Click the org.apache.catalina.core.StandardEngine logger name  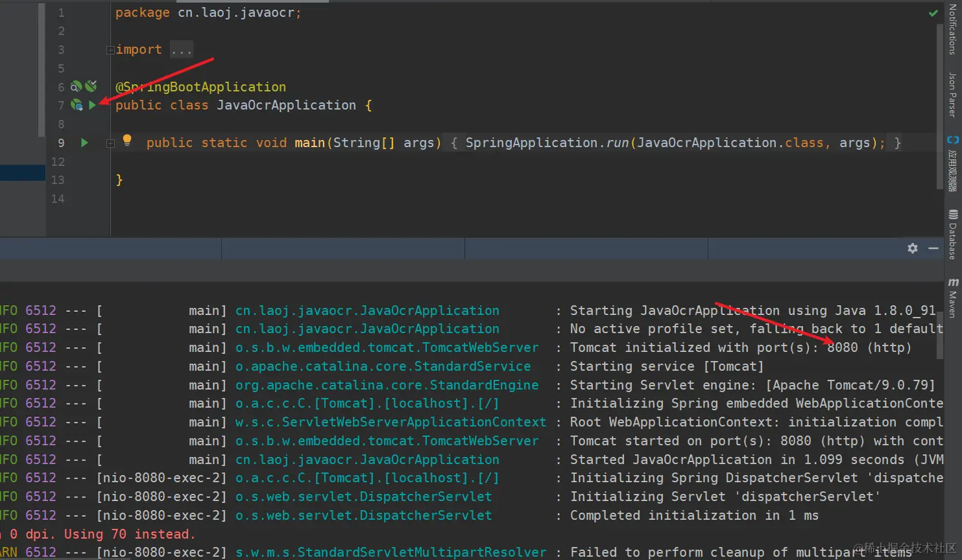coord(387,385)
